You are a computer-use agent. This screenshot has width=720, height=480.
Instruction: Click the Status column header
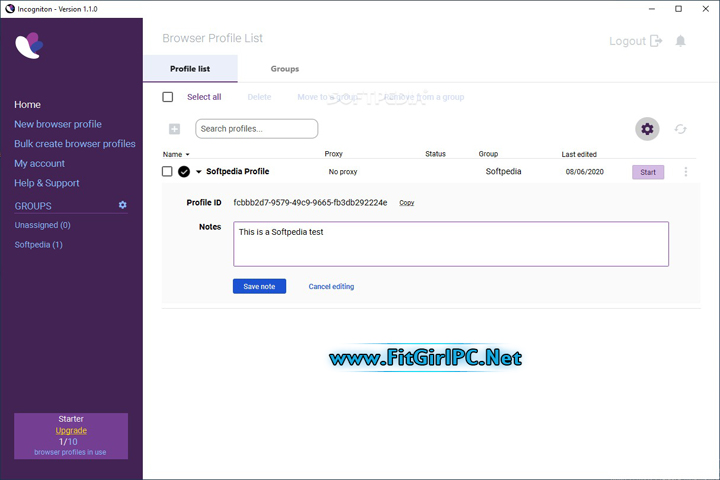tap(435, 154)
